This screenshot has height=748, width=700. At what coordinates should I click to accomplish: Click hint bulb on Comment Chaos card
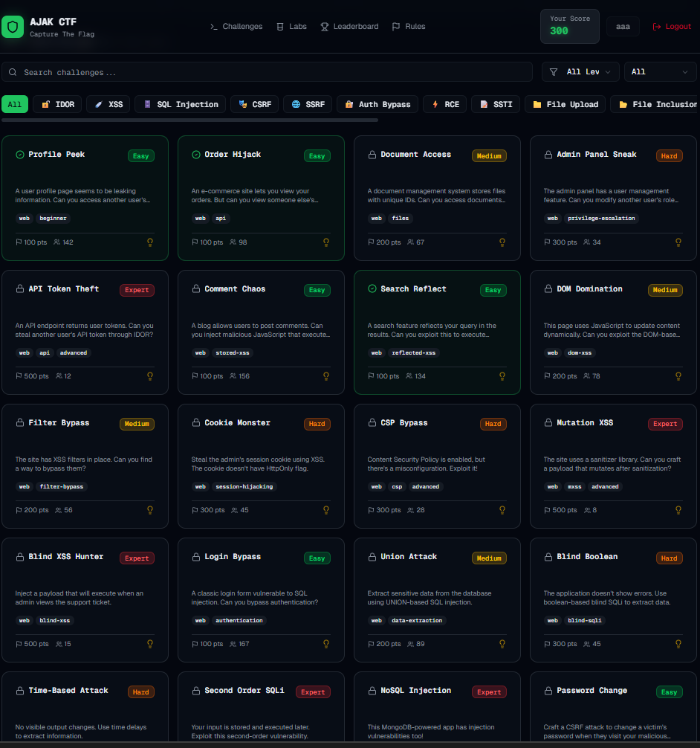point(326,376)
